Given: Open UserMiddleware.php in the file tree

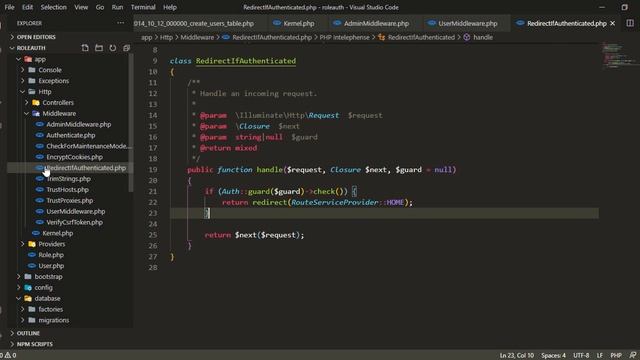Looking at the screenshot, I should click(76, 211).
